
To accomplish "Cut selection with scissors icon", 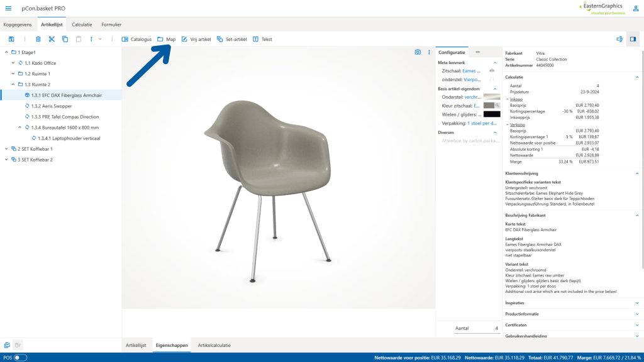I will (x=52, y=39).
